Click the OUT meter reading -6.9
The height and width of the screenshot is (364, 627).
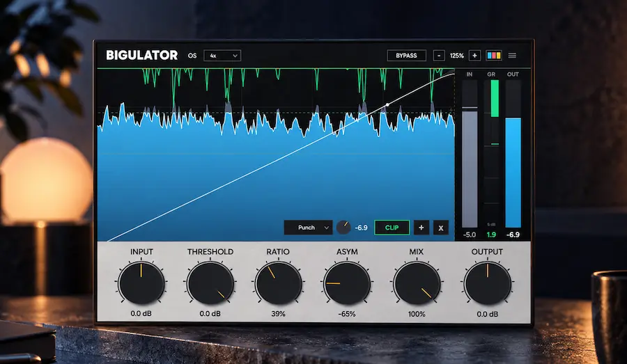point(513,235)
